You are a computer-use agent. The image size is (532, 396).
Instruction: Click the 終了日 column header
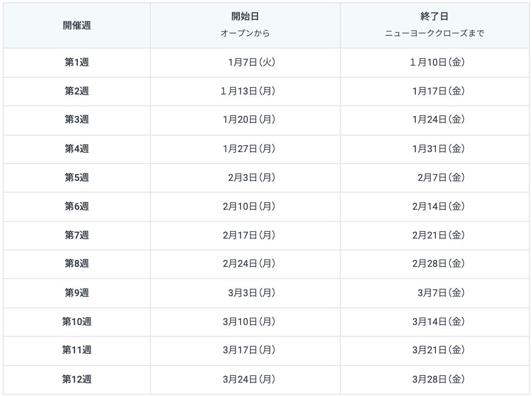coord(435,17)
